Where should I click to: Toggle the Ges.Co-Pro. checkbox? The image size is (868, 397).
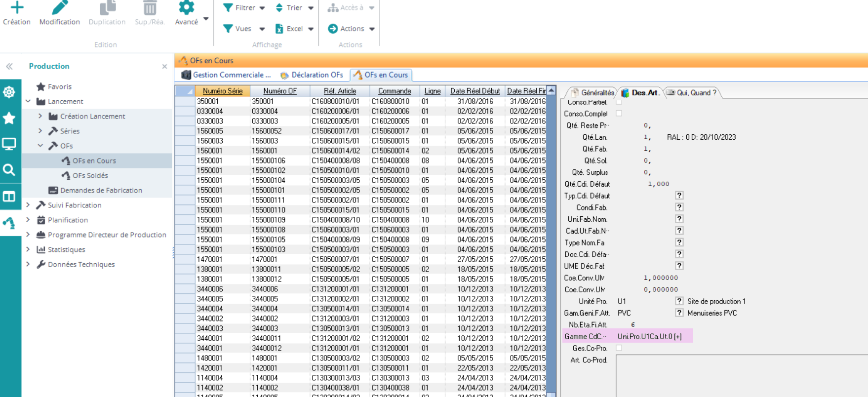(619, 348)
